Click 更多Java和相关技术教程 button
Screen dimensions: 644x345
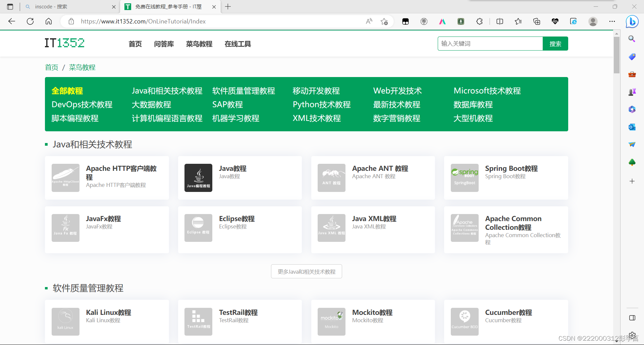click(307, 271)
